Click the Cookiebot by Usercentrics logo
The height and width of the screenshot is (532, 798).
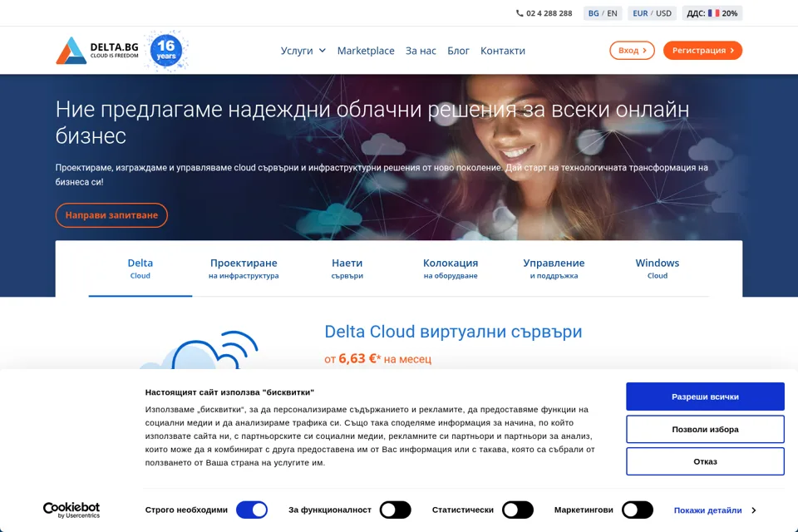coord(71,510)
